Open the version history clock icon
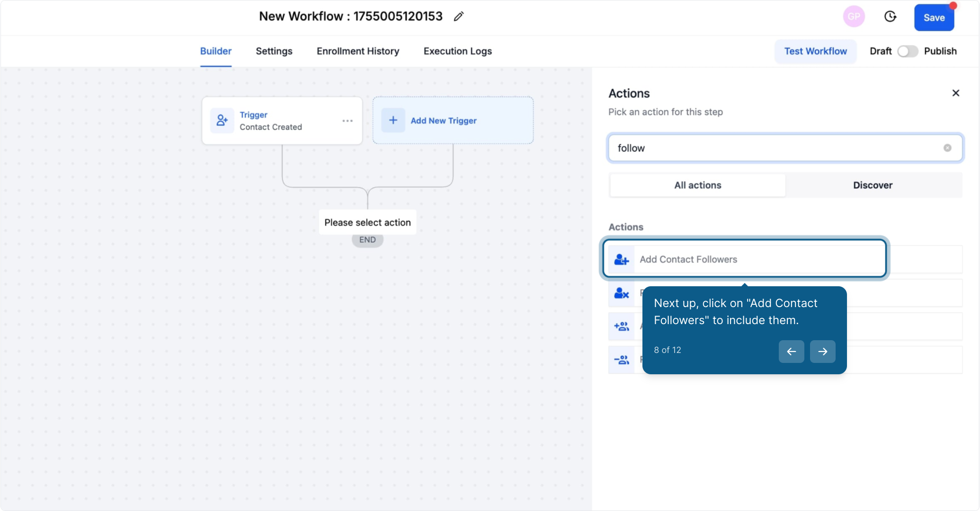Screen dimensions: 980x511 890,17
